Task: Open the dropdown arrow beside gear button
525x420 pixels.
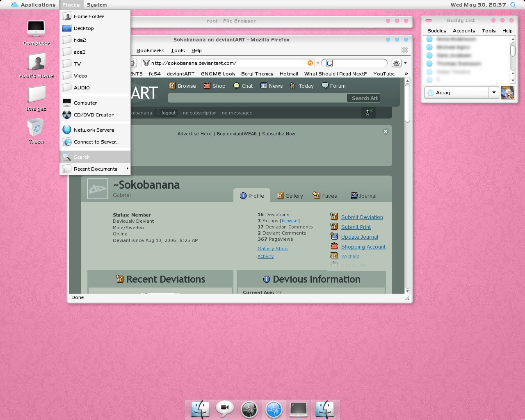Action: [405, 63]
